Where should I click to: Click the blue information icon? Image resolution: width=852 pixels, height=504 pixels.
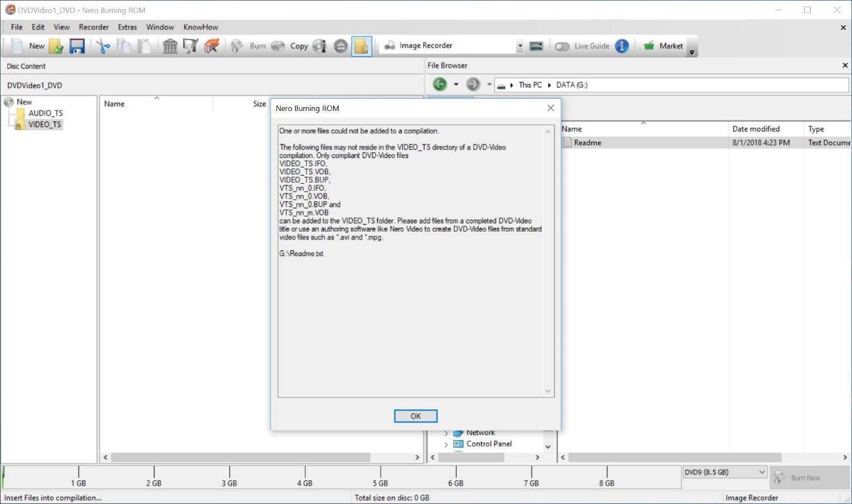[621, 46]
